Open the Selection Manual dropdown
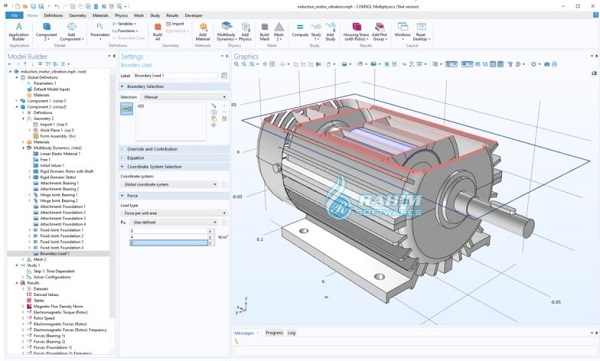Viewport: 600px width, 361px height. coord(184,97)
